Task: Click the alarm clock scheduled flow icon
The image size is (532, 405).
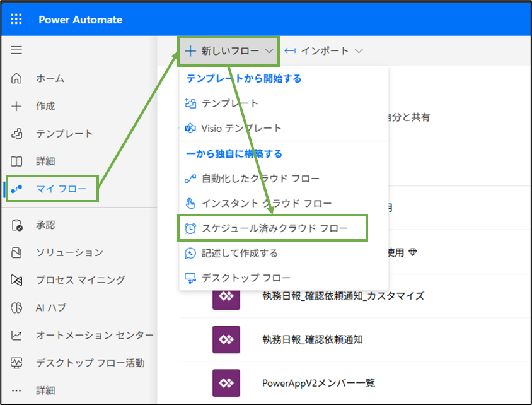Action: point(190,228)
